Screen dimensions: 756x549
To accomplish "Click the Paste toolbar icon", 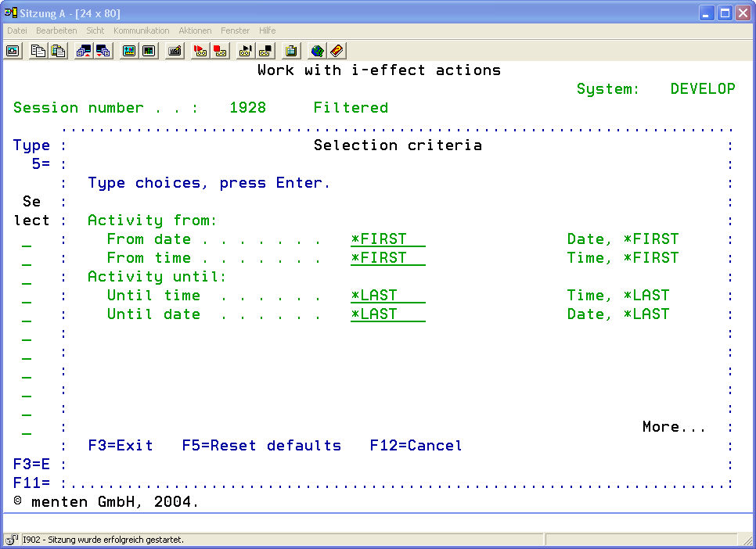I will 58,51.
